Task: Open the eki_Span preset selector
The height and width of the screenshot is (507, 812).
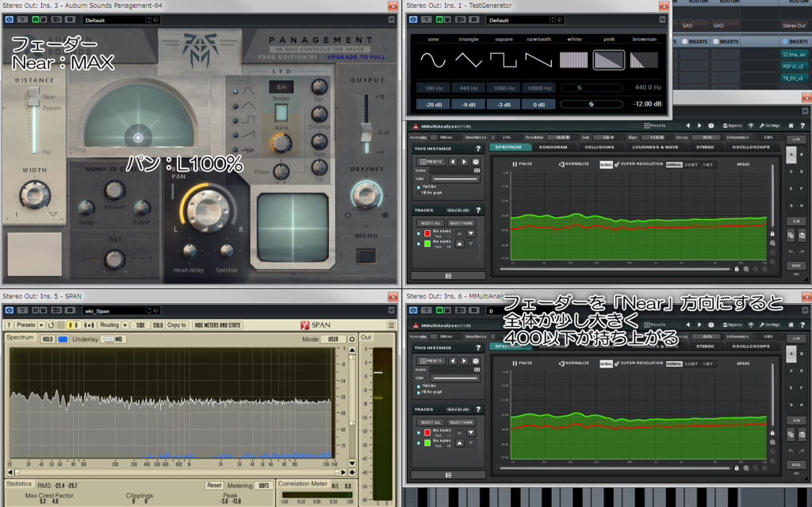Action: pos(116,310)
